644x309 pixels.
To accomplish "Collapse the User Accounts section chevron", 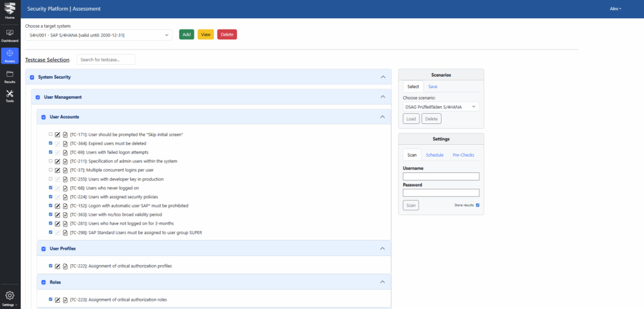I will tap(382, 117).
